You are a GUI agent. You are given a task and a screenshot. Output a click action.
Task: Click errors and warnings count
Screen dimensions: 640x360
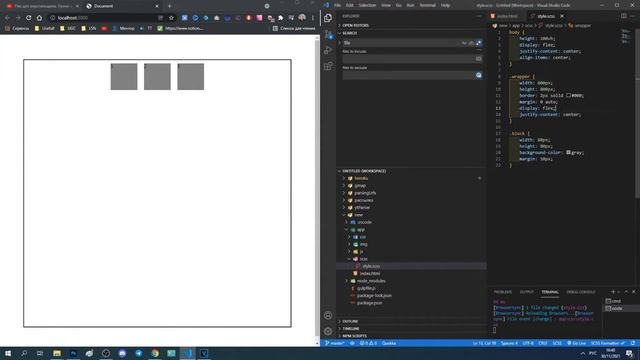pos(368,343)
